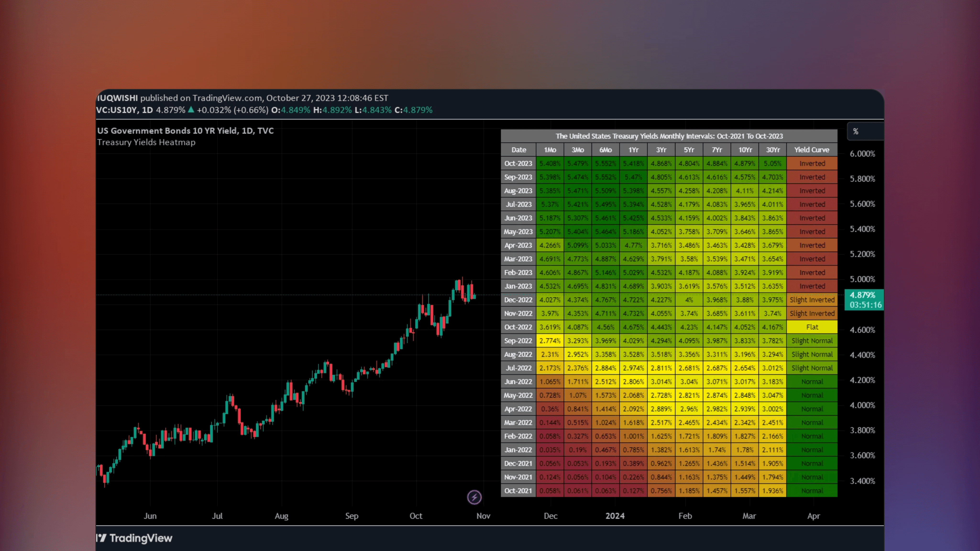
Task: Click the Date column header
Action: coord(518,149)
